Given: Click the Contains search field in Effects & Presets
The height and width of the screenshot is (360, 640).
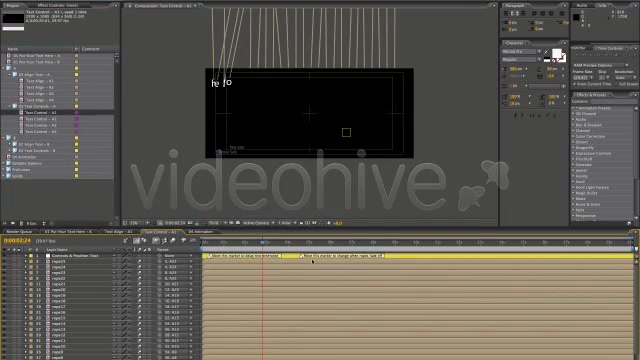Looking at the screenshot, I should [613, 101].
